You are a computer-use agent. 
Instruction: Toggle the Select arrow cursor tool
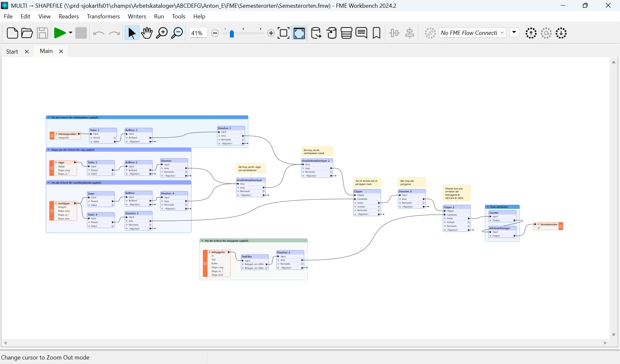[x=132, y=33]
